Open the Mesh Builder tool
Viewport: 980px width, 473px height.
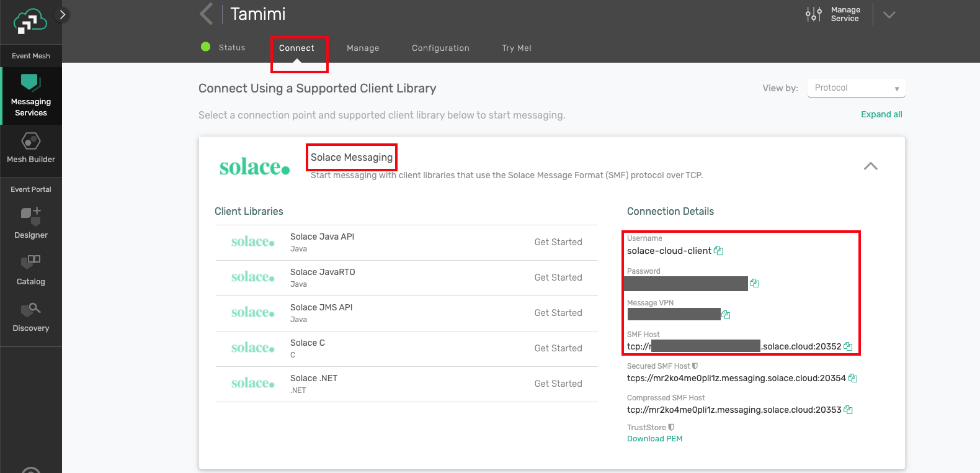pos(31,148)
